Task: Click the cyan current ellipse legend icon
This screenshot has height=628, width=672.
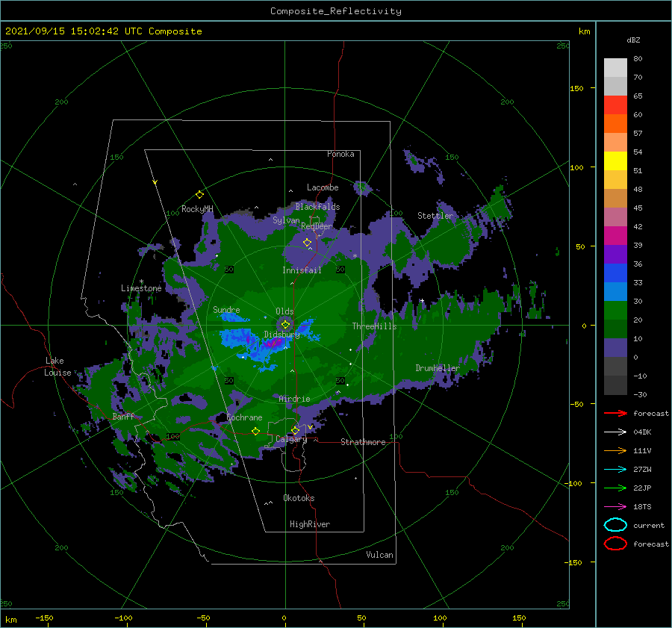Action: pyautogui.click(x=615, y=525)
